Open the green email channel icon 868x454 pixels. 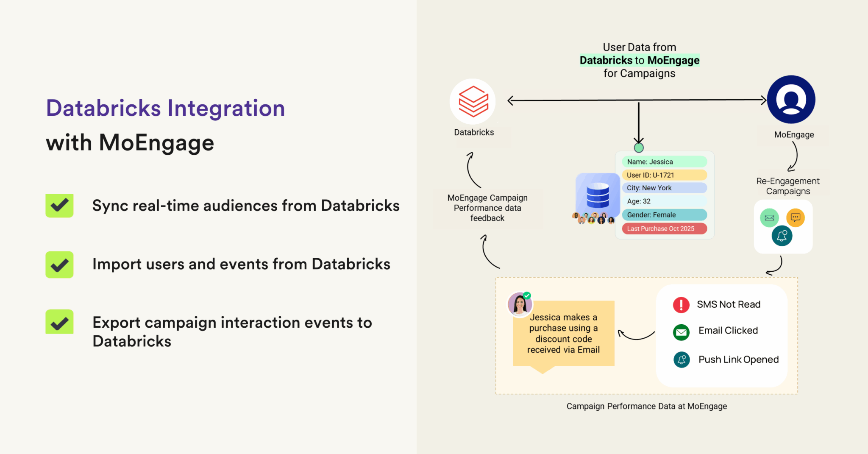click(x=769, y=217)
